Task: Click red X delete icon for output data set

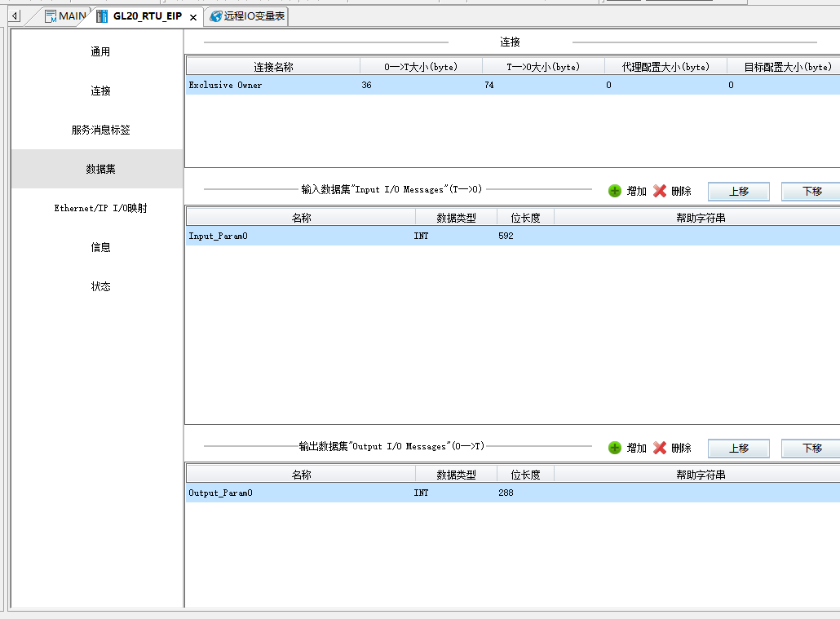Action: pyautogui.click(x=660, y=448)
